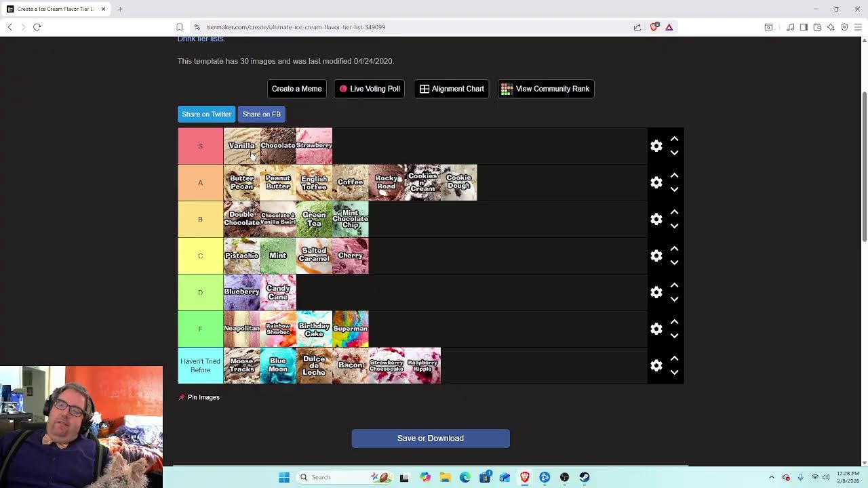868x488 pixels.
Task: Share on FB
Action: pos(261,114)
